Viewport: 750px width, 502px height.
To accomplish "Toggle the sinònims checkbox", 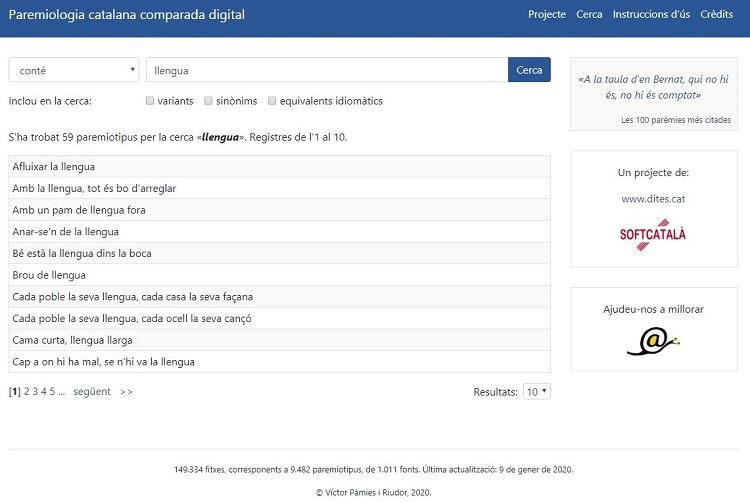I will pyautogui.click(x=208, y=101).
